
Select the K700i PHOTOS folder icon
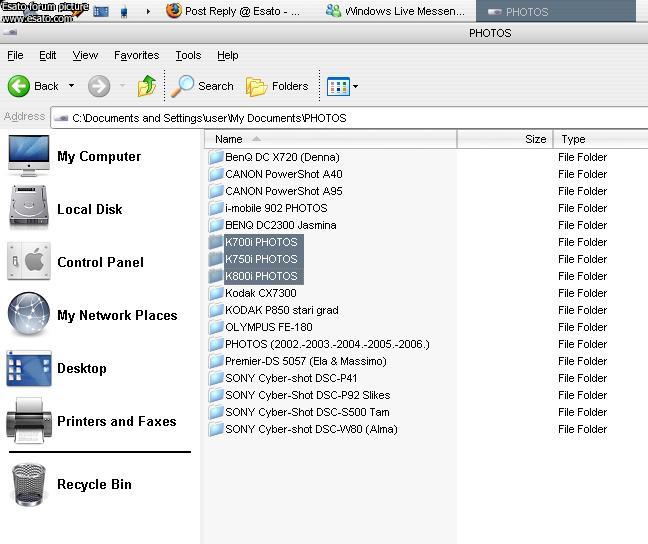(x=216, y=242)
